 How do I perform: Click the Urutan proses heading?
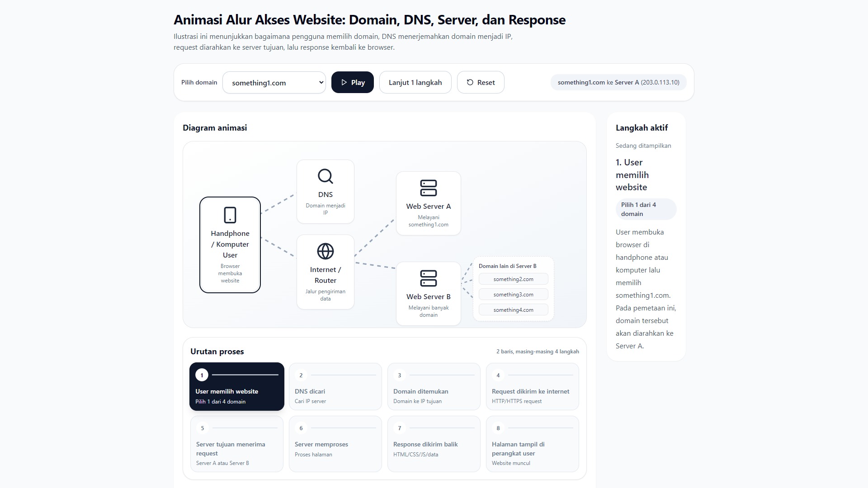217,352
